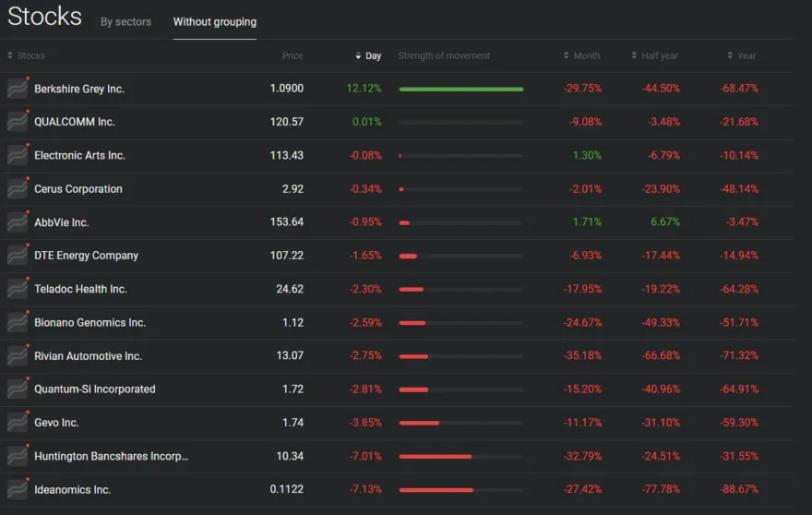Click Berkshire Grey green strength of movement bar
This screenshot has height=515, width=812.
point(460,90)
